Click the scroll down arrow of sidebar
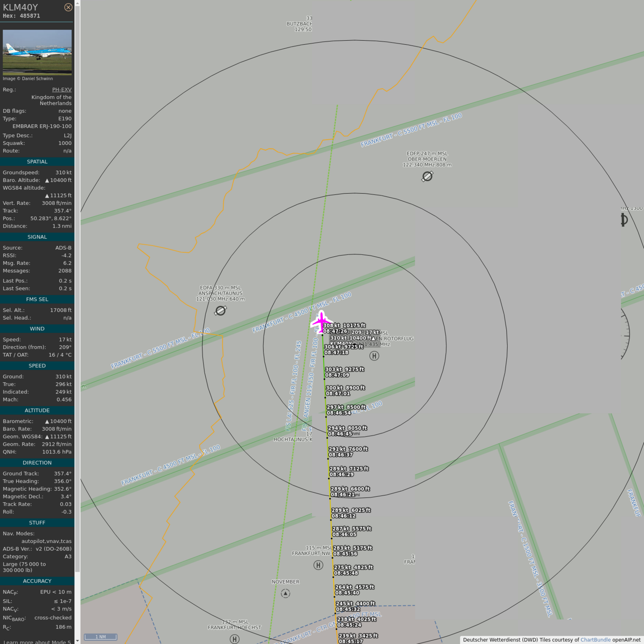The image size is (644, 644). [77, 640]
